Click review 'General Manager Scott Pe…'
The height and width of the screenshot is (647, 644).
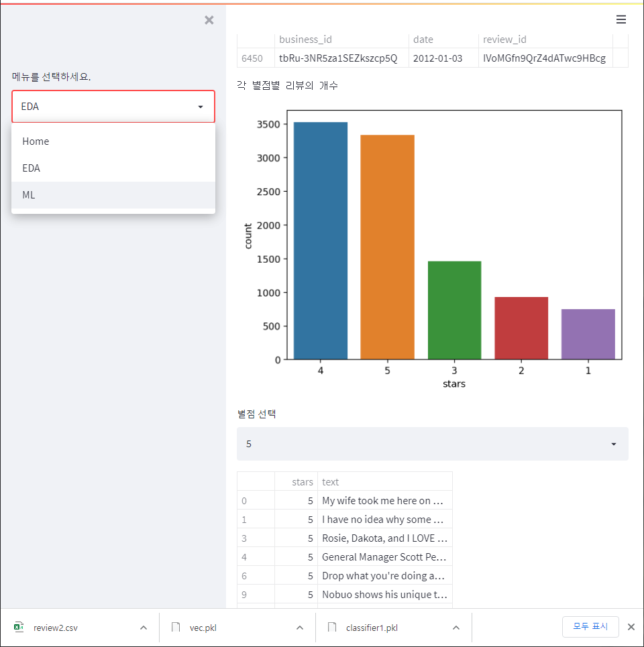[385, 556]
